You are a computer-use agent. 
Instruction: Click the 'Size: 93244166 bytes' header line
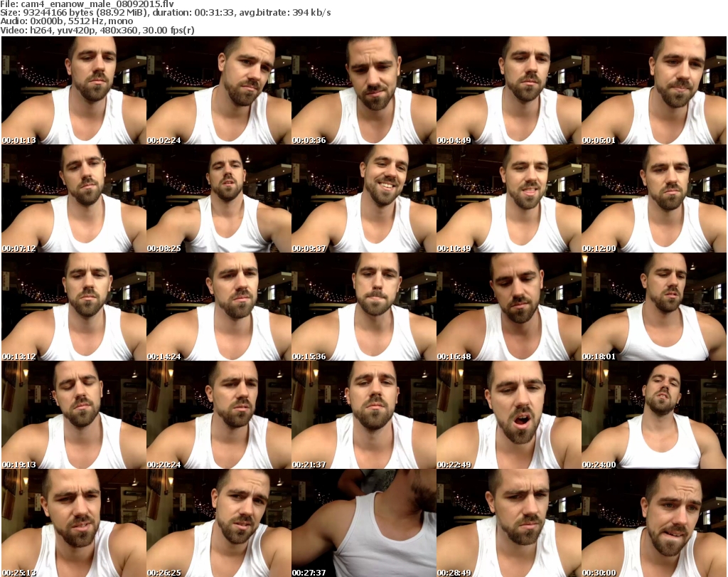[166, 13]
